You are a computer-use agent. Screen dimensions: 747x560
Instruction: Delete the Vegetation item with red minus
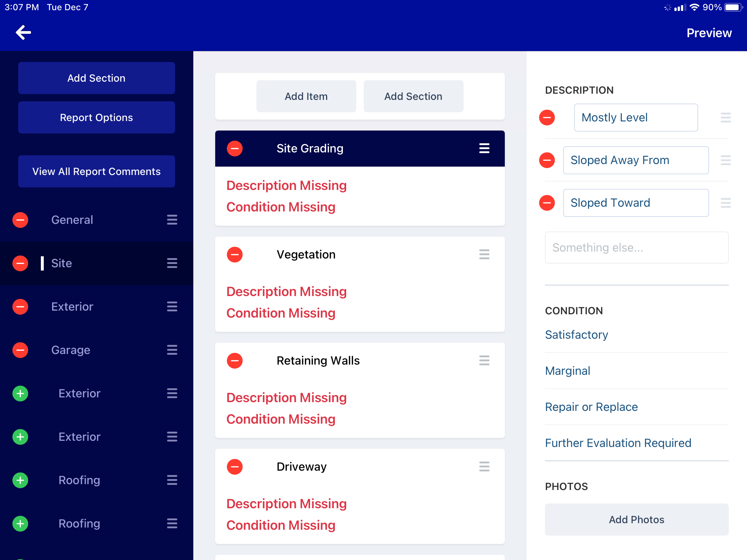click(x=235, y=255)
